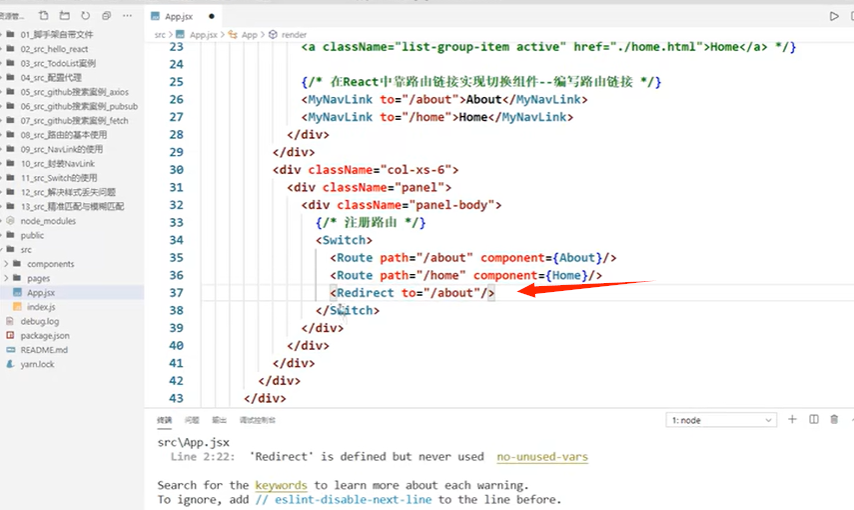Switch to the 问题 problems tab
This screenshot has width=854, height=510.
[x=192, y=420]
